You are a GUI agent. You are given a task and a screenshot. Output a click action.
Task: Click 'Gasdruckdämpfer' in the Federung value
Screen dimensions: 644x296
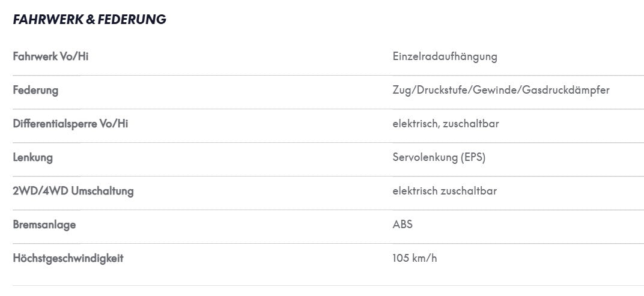tap(566, 90)
